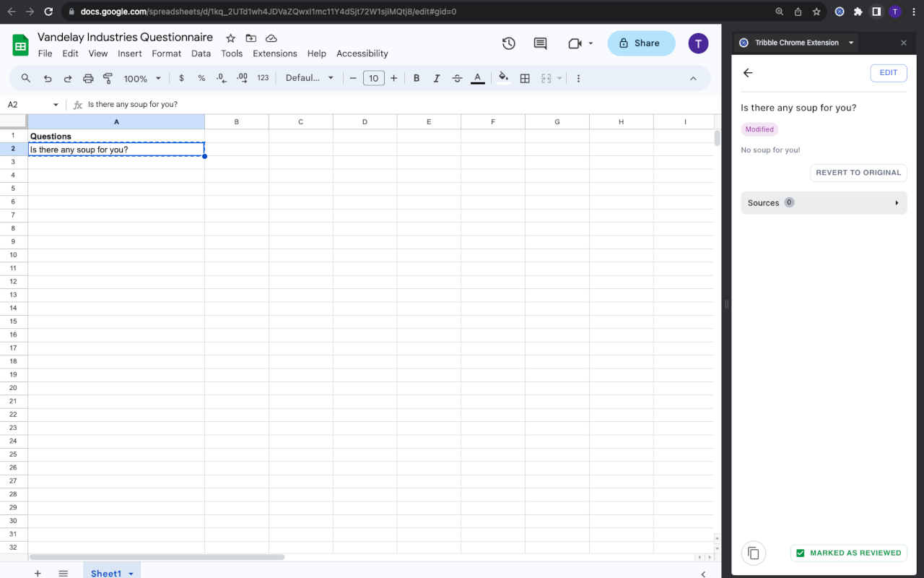
Task: Select the decrease decimal places icon
Action: [222, 77]
